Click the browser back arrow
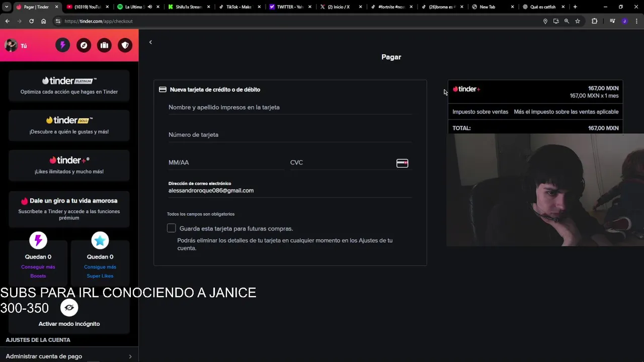This screenshot has width=644, height=362. [x=7, y=21]
